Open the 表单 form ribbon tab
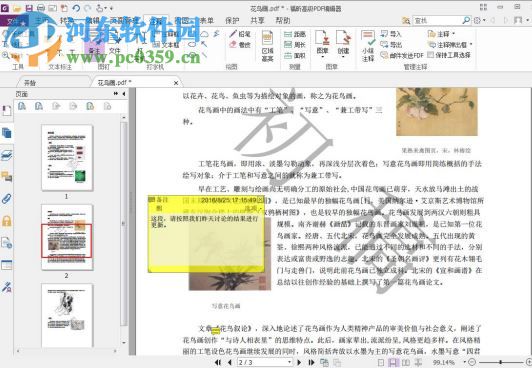This screenshot has height=368, width=532. (x=206, y=20)
